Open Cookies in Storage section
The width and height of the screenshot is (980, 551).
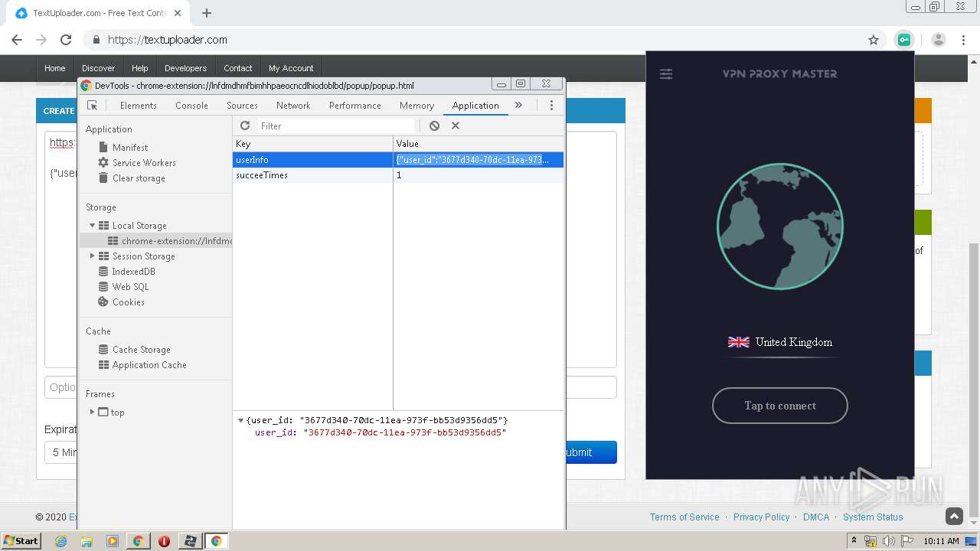128,302
